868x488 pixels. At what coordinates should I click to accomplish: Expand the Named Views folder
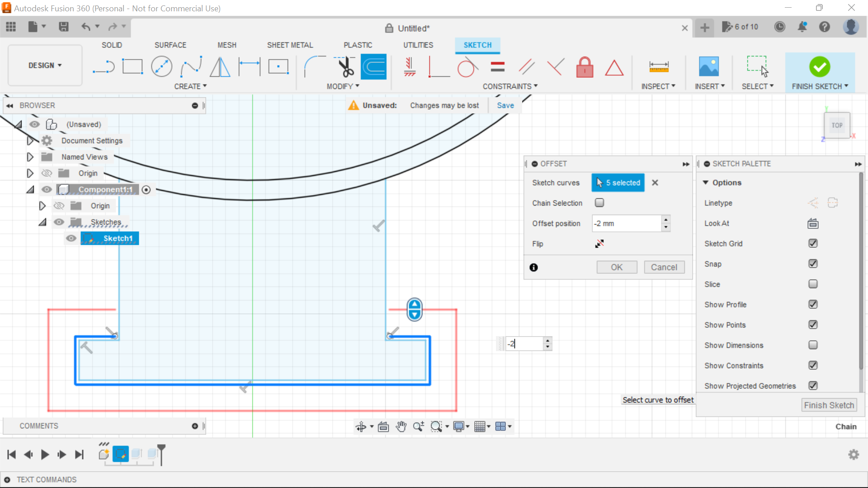[x=30, y=157]
